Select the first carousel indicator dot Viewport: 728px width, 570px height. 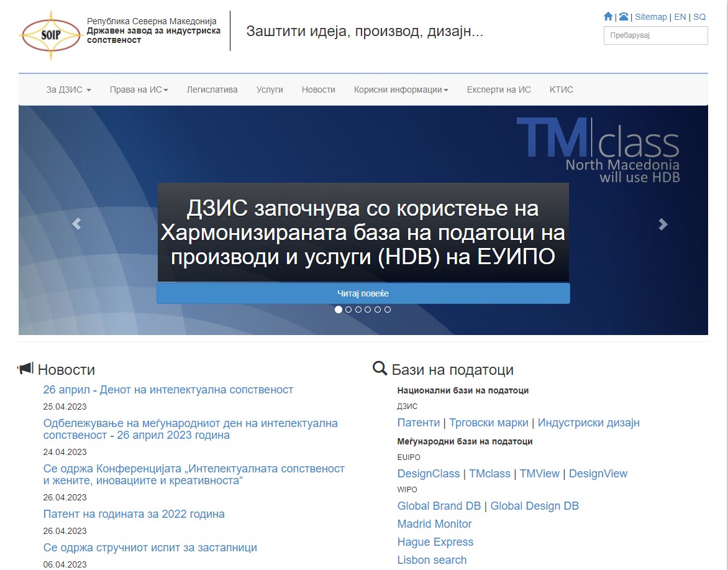click(x=339, y=310)
